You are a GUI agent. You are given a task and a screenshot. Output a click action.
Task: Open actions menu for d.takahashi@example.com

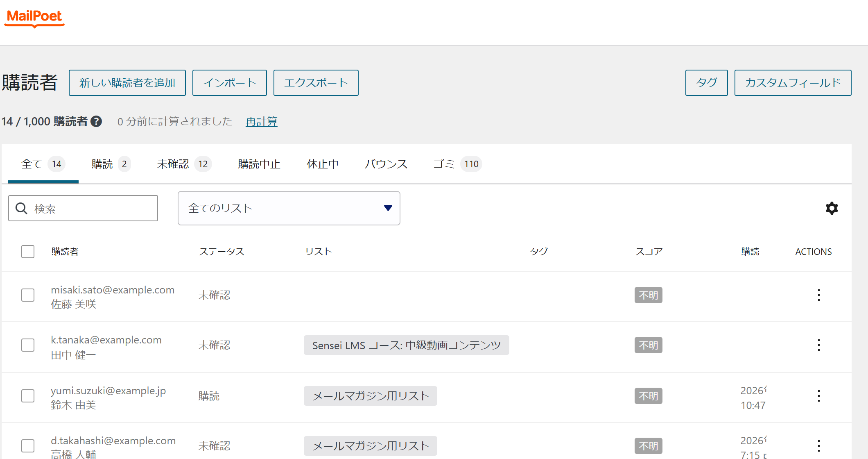[x=818, y=446]
